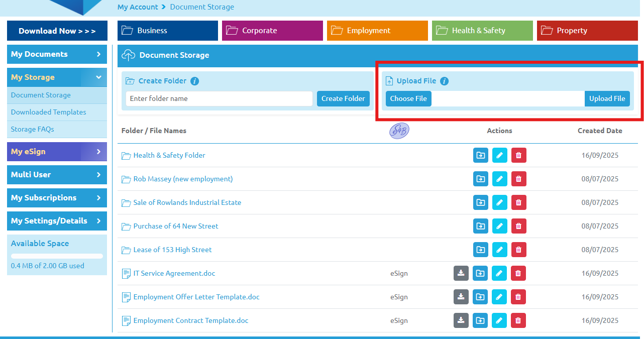Delete the Employment Contract Template.doc file
Screen dimensions: 644x339
(x=518, y=320)
